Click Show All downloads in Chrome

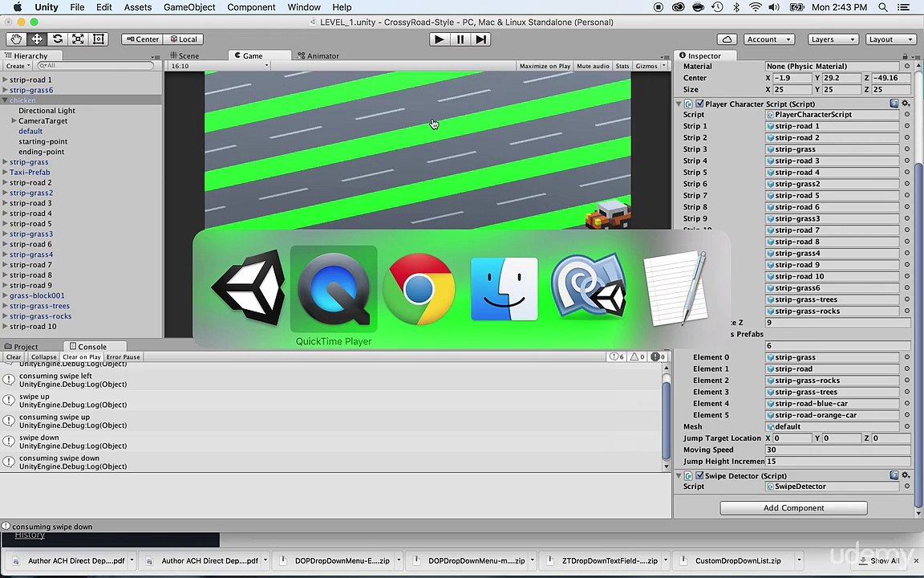click(x=879, y=560)
